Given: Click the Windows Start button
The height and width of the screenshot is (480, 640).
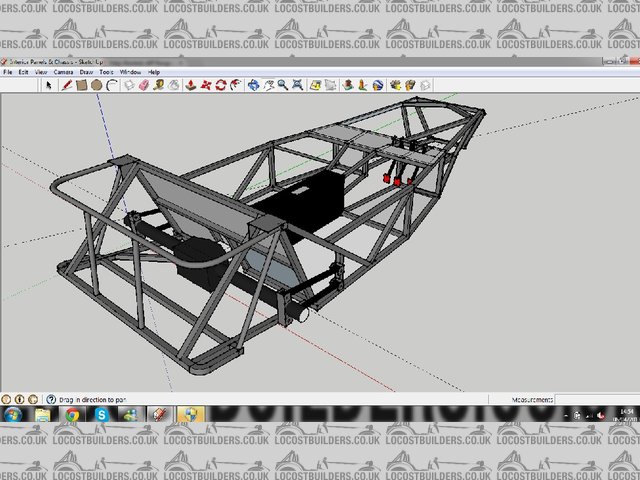Looking at the screenshot, I should [14, 414].
